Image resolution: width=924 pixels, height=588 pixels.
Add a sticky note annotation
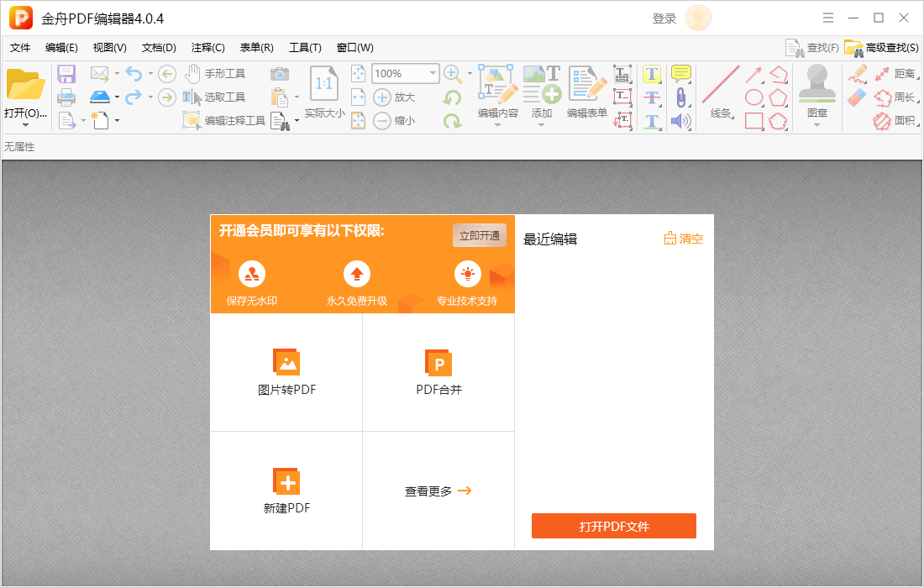[680, 74]
